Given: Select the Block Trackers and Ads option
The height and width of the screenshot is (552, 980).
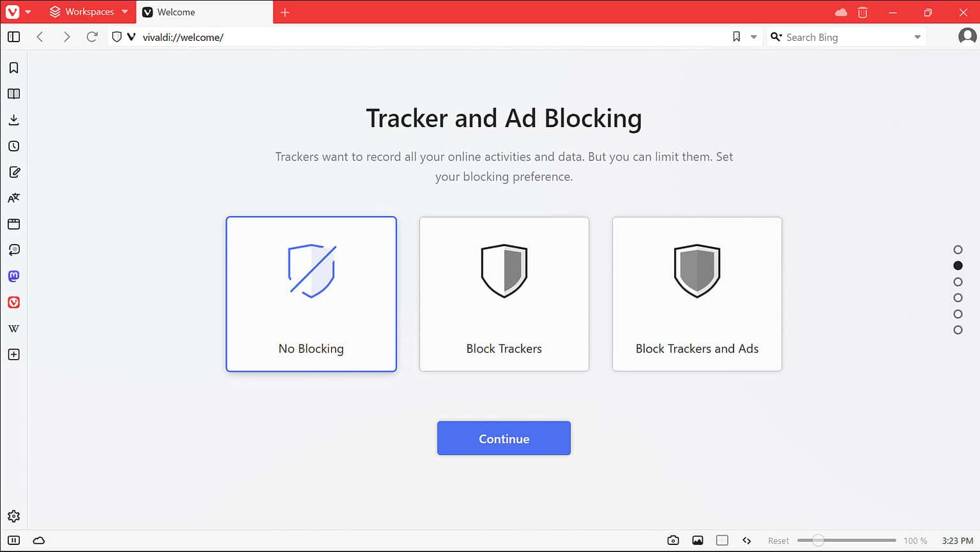Looking at the screenshot, I should 697,294.
